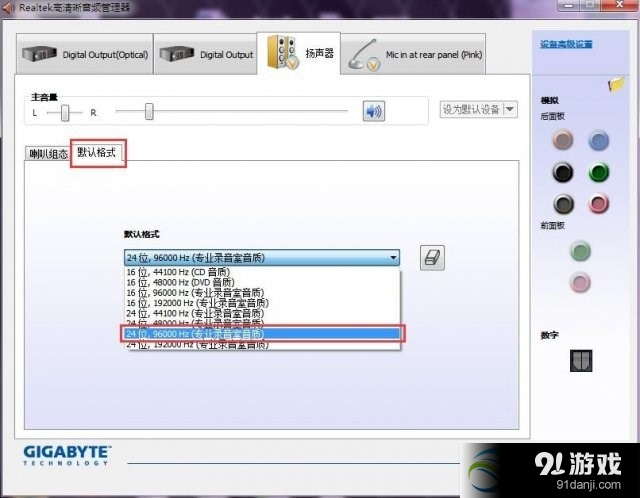Select the 扬声器 speakers tab
This screenshot has height=498, width=640.
pyautogui.click(x=299, y=53)
